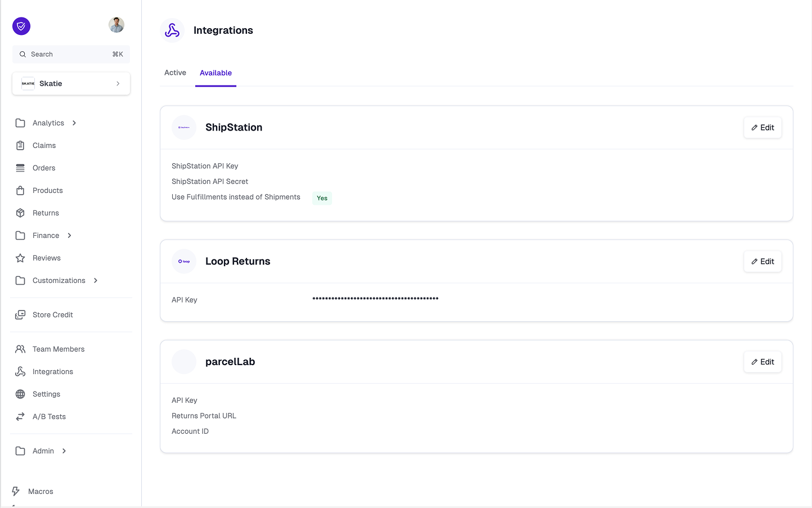Go to Orders
The height and width of the screenshot is (508, 812).
pyautogui.click(x=44, y=168)
